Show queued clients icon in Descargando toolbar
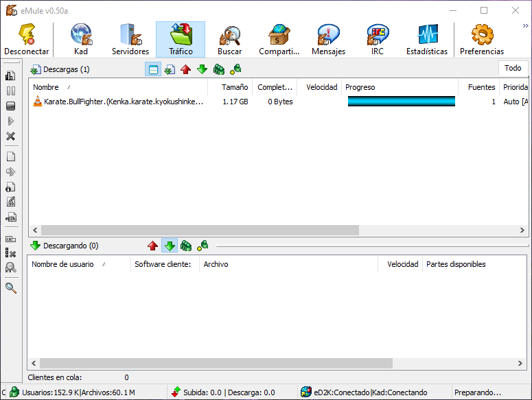 (x=186, y=246)
